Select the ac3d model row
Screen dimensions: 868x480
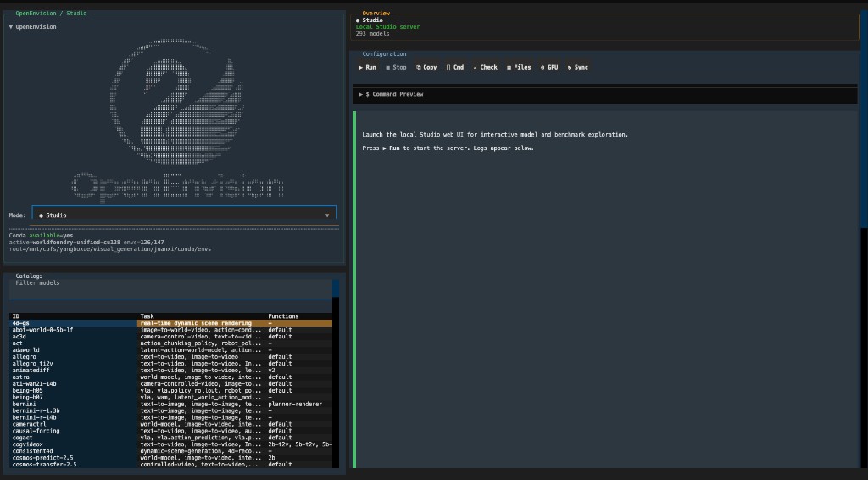[171, 337]
